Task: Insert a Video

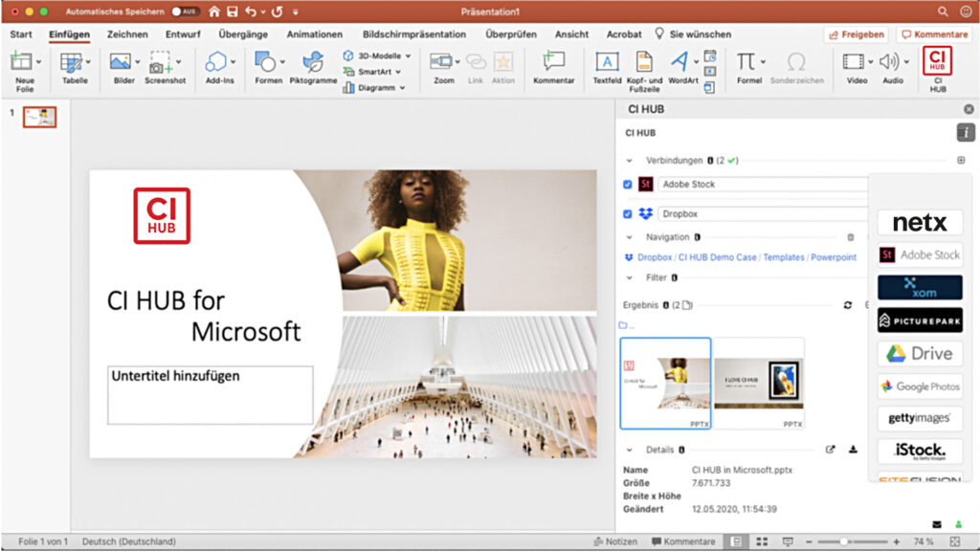Action: 853,62
